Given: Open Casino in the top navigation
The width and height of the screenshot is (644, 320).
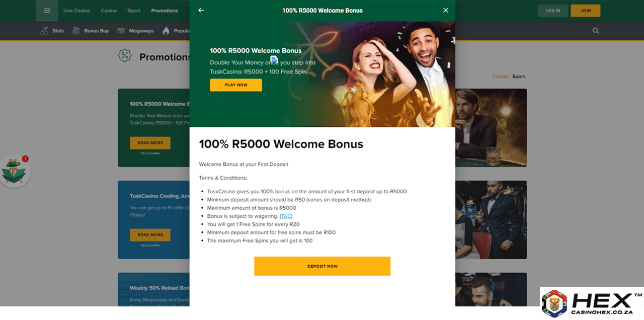Looking at the screenshot, I should click(109, 11).
